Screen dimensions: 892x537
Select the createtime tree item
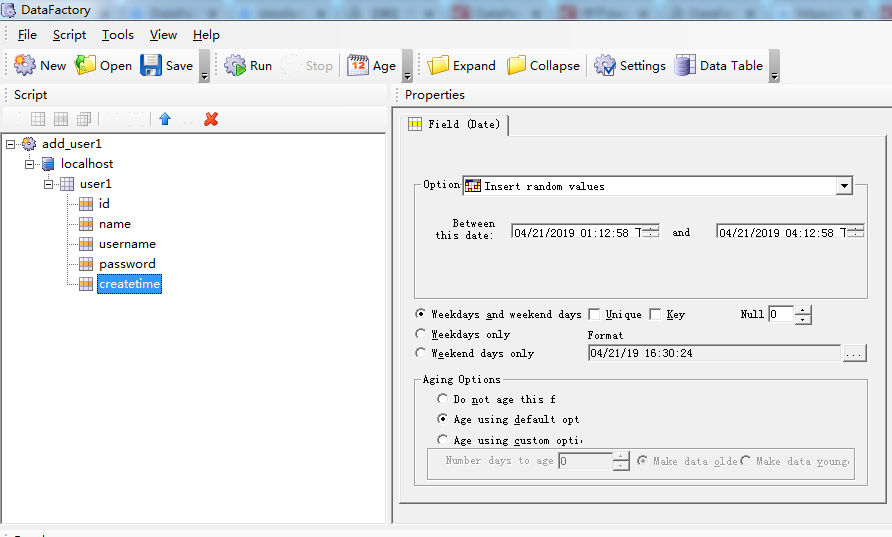point(130,284)
